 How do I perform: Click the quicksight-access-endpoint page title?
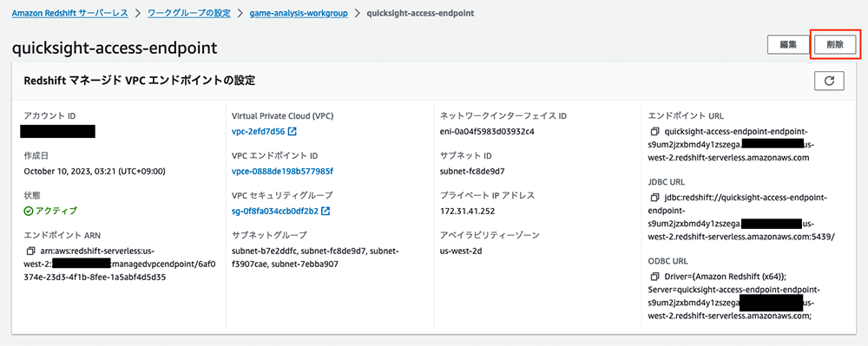tap(115, 48)
